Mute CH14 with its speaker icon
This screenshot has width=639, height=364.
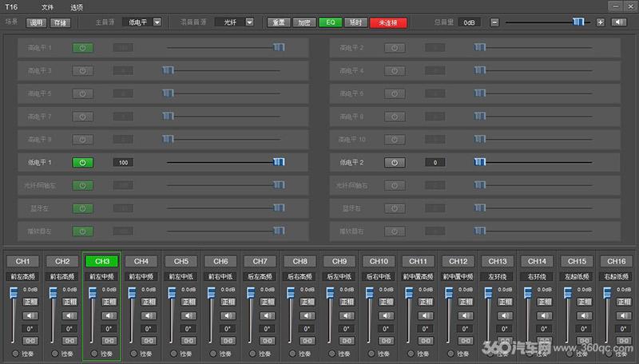[545, 315]
